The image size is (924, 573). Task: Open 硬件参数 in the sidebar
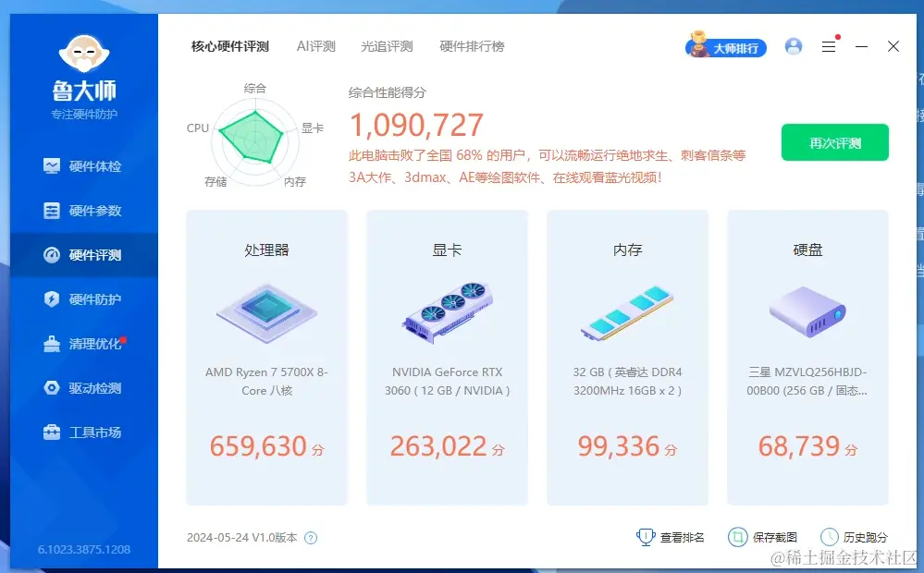tap(84, 211)
